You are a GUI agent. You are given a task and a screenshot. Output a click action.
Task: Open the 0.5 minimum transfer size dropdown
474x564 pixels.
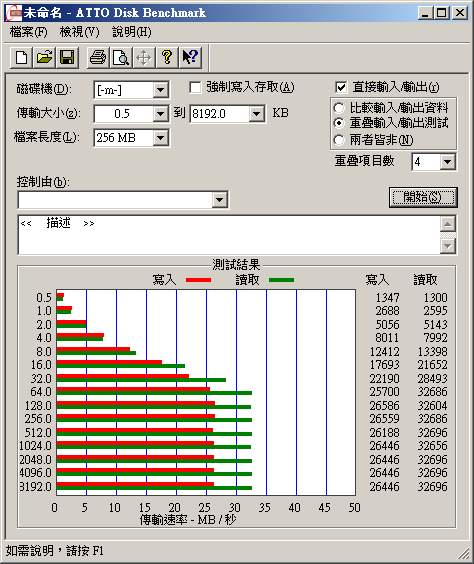160,114
